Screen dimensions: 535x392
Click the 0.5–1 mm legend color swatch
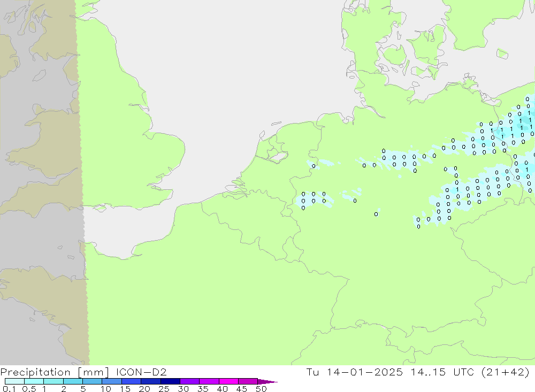pos(34,381)
